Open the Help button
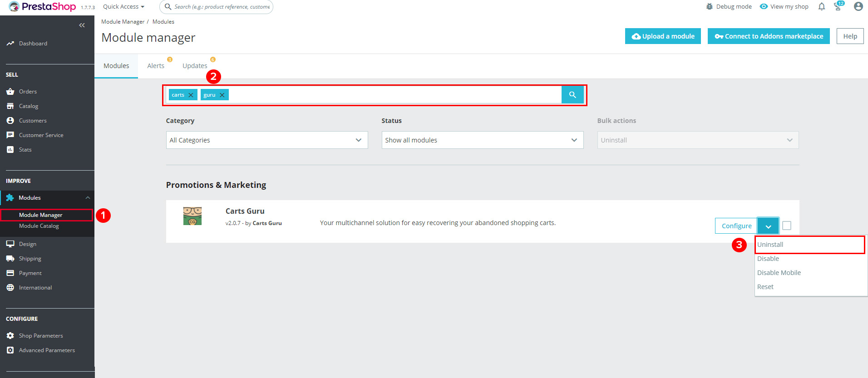This screenshot has height=378, width=868. [850, 36]
